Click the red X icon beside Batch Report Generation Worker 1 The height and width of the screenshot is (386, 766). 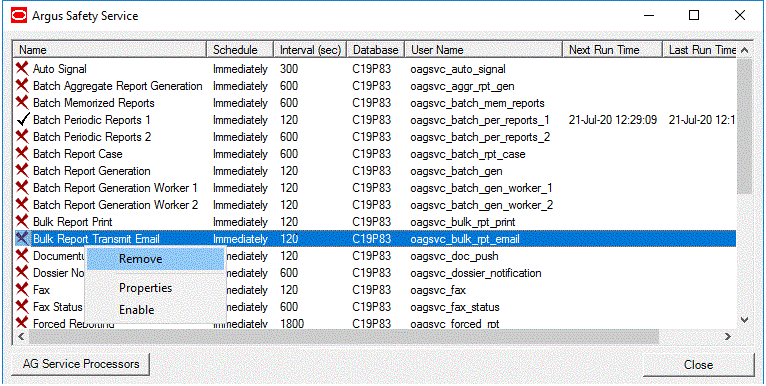point(22,188)
